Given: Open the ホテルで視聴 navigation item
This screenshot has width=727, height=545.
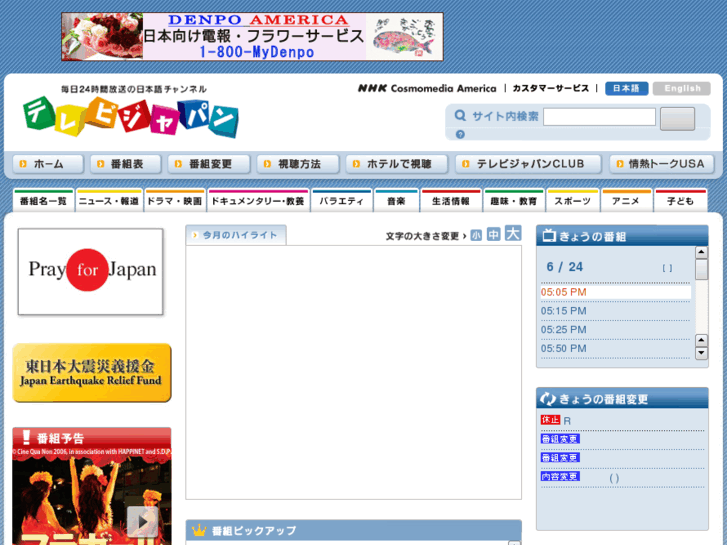Looking at the screenshot, I should coord(397,164).
